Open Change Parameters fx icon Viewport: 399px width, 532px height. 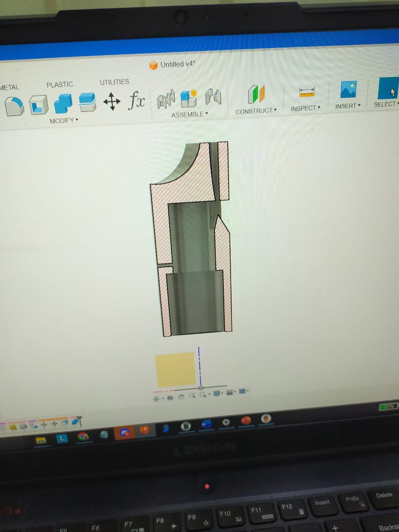pos(137,100)
